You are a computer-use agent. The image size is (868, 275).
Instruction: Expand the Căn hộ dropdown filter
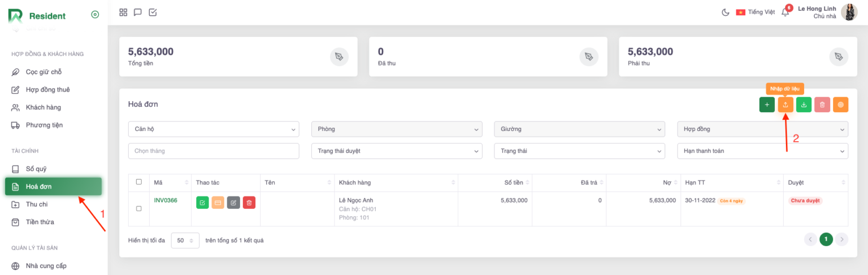[214, 129]
